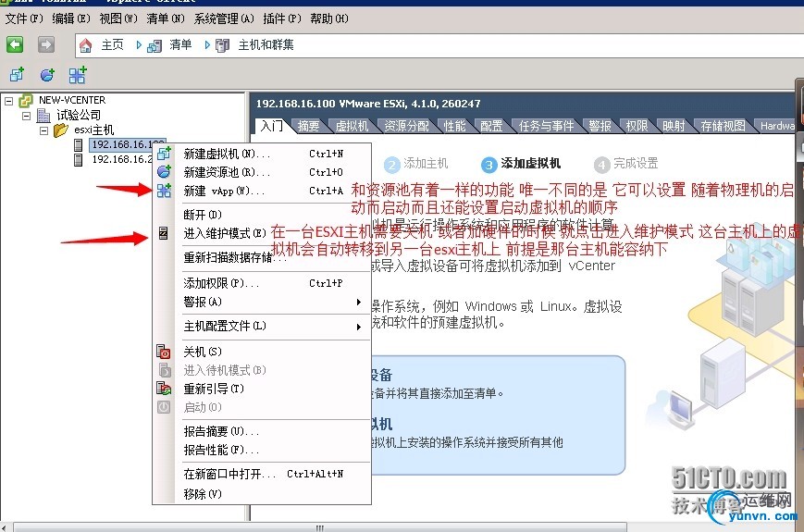
Task: Click the new resource pool toolbar icon
Action: pyautogui.click(x=47, y=75)
